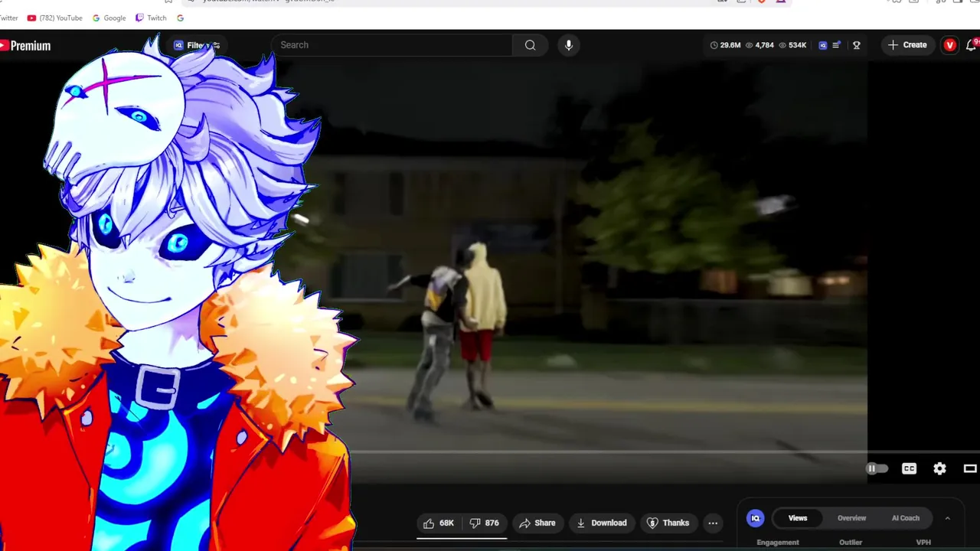Image resolution: width=980 pixels, height=551 pixels.
Task: Focus the YouTube Search field
Action: coord(392,45)
